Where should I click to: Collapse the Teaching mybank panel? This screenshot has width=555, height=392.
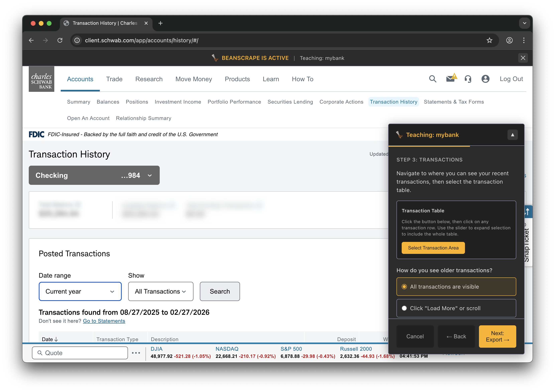(512, 135)
